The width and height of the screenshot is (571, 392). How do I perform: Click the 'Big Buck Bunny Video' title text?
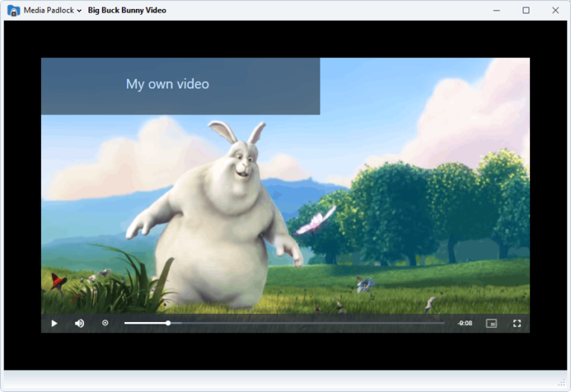point(127,10)
